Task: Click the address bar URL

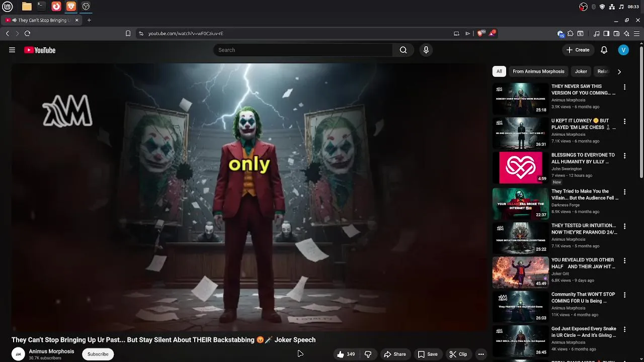Action: 186,34
